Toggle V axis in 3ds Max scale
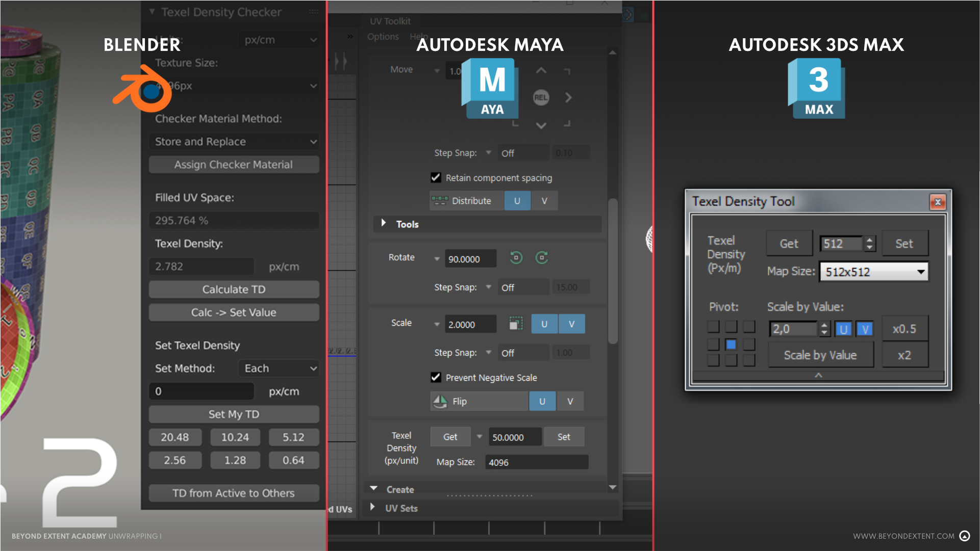980x551 pixels. point(865,329)
